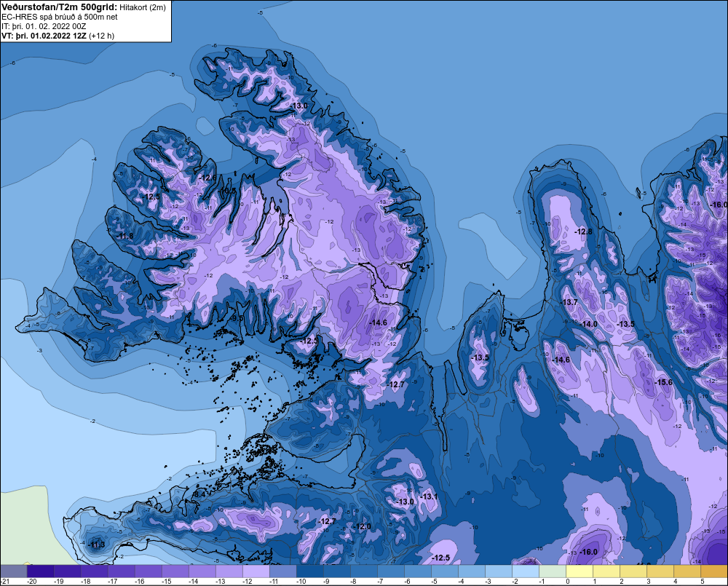Screen dimensions: 728x586
Task: Click the -12.8 temperature label on the map
Action: (x=583, y=231)
